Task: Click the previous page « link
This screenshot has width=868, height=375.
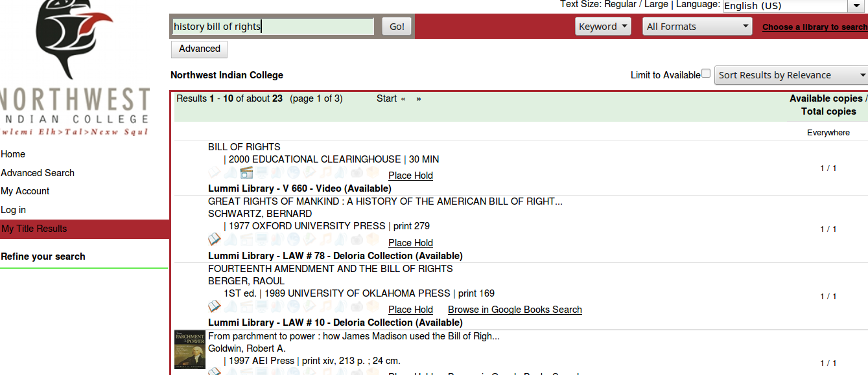Action: [x=403, y=98]
